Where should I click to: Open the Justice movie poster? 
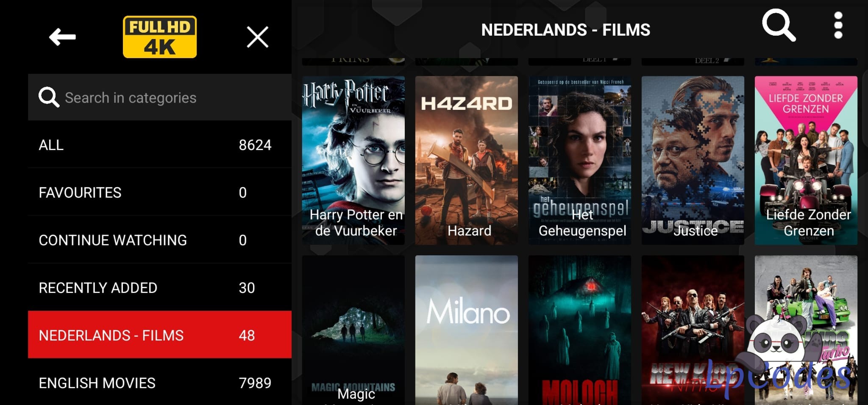[693, 160]
